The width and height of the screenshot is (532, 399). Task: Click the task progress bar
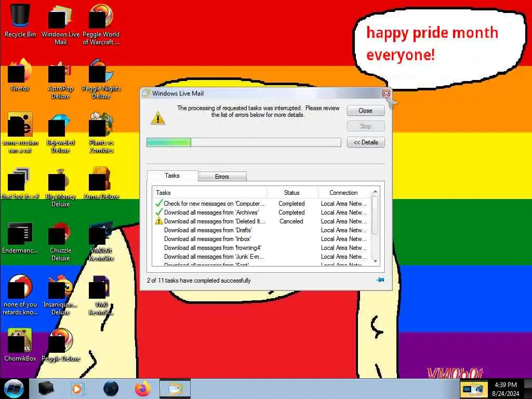[x=244, y=142]
